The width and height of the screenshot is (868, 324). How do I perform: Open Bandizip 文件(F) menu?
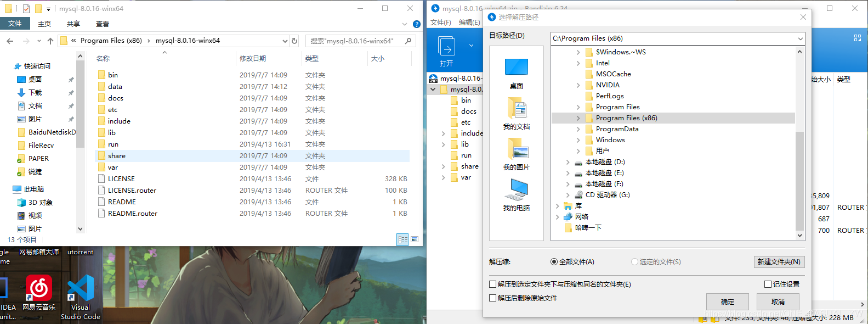tap(440, 23)
